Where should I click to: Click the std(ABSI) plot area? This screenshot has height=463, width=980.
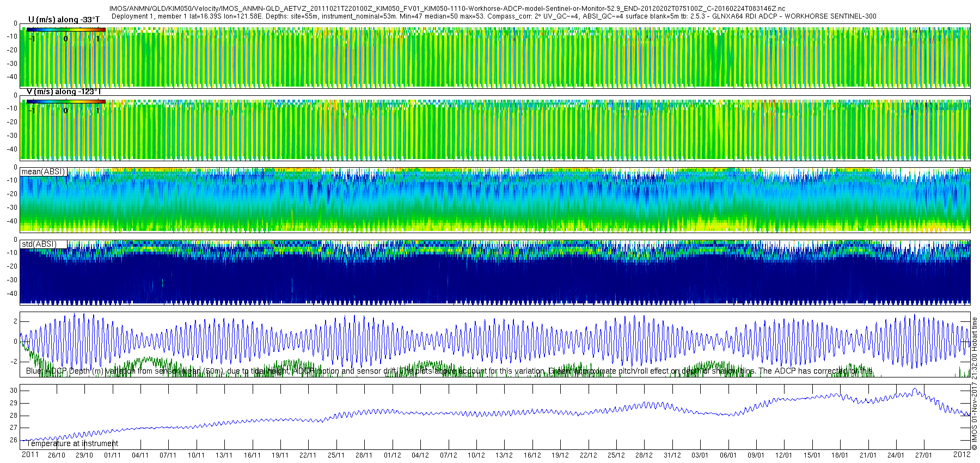coord(495,272)
